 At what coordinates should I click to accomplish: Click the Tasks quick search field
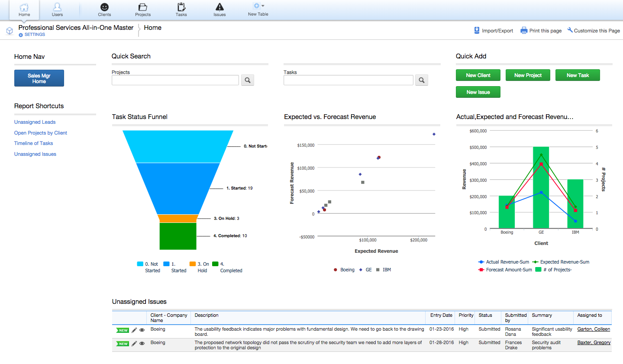tap(349, 80)
